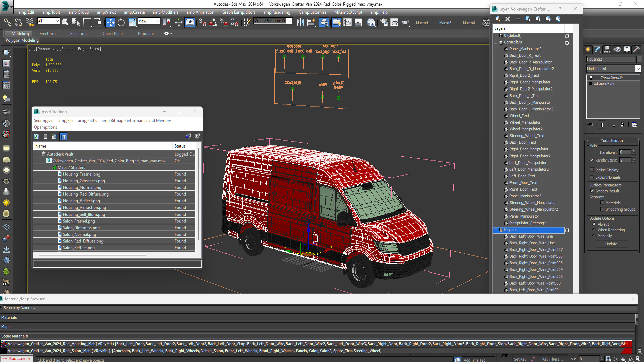Switch Asset Tracking to table view

click(64, 137)
